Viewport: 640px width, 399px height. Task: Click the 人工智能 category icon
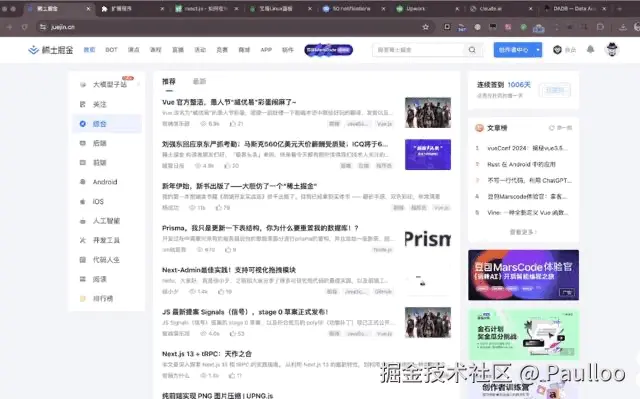(x=82, y=221)
